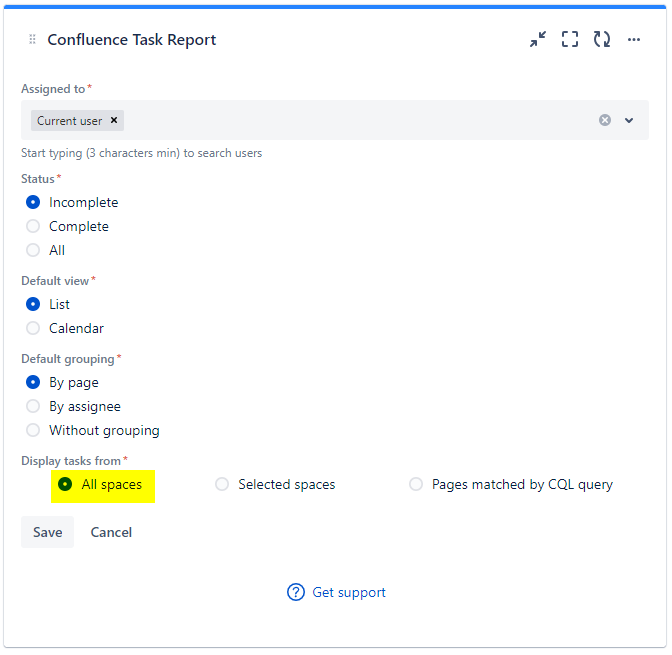Select Pages matched by CQL query
Image resolution: width=672 pixels, height=655 pixels.
pos(416,484)
